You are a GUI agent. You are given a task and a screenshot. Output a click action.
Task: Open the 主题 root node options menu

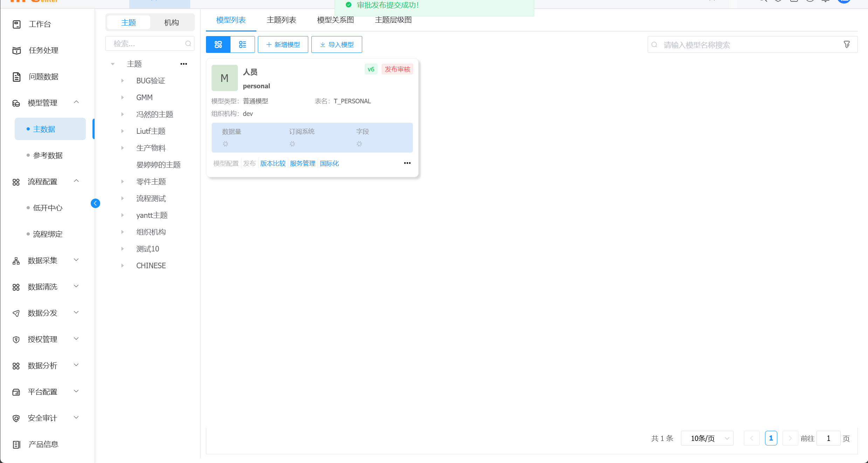(x=184, y=64)
